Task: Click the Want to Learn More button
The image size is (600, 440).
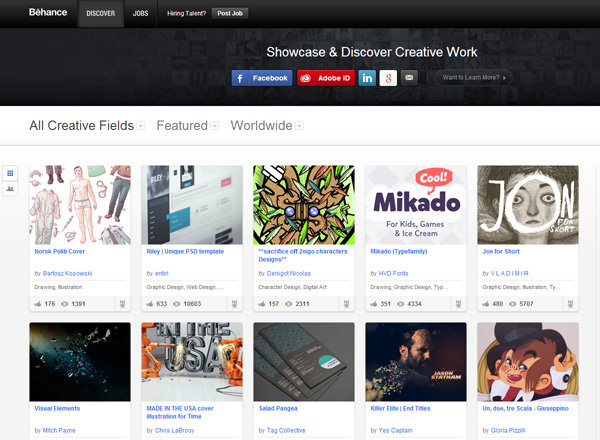Action: 474,78
